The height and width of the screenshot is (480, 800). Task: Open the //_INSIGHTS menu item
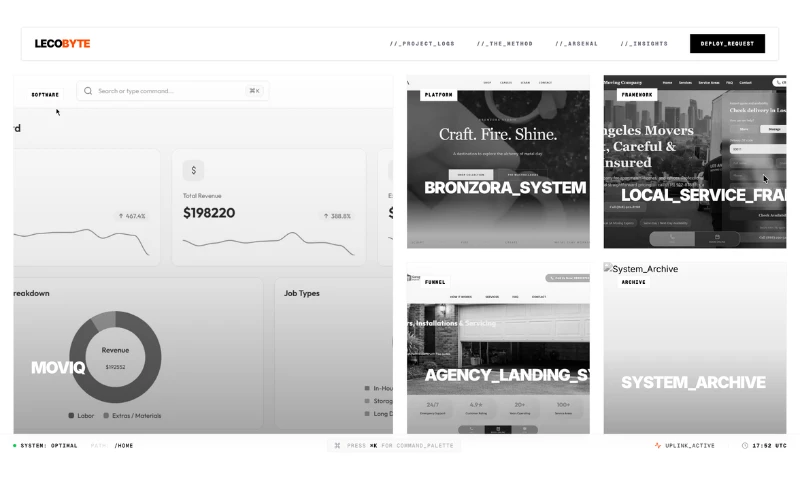pos(644,44)
